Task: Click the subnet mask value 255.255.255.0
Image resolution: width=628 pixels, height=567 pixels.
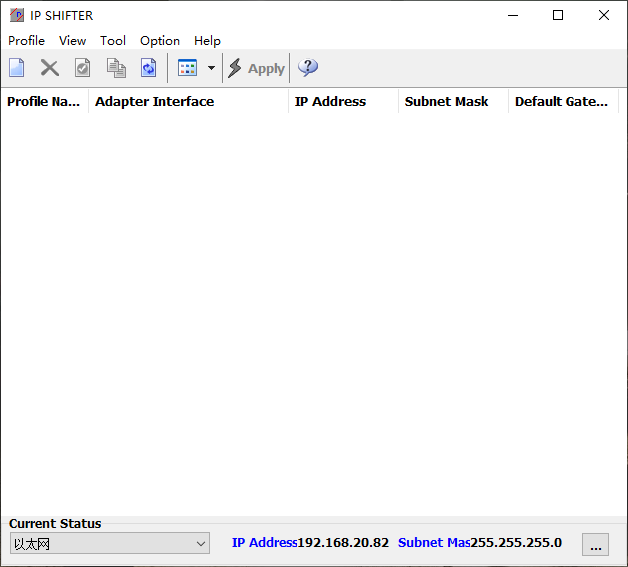Action: point(516,543)
